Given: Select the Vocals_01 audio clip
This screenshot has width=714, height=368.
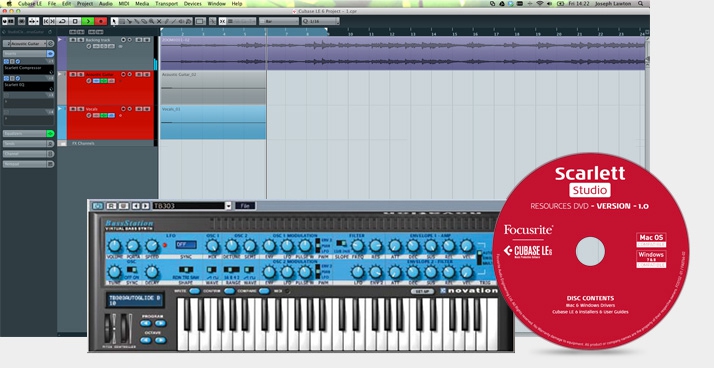Looking at the screenshot, I should [213, 122].
